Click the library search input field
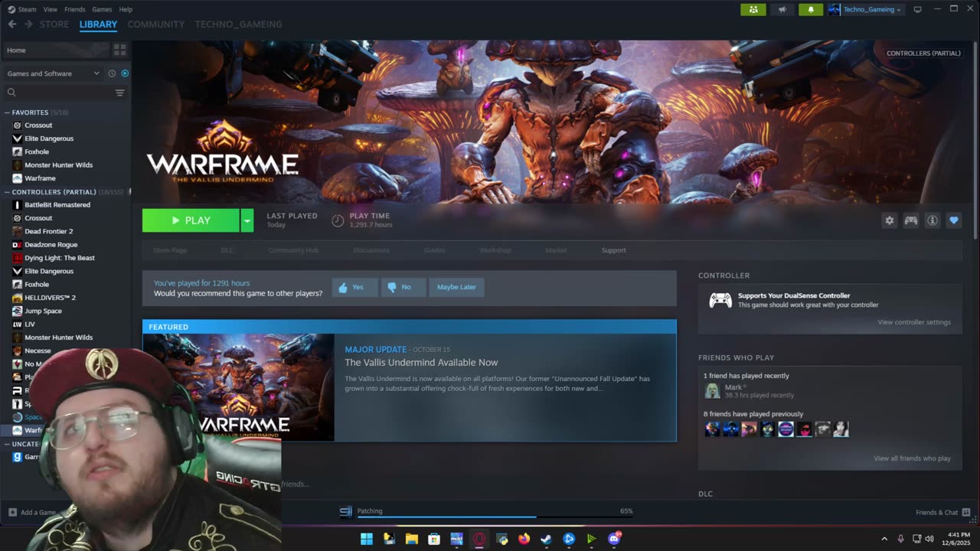980x551 pixels. click(x=60, y=93)
